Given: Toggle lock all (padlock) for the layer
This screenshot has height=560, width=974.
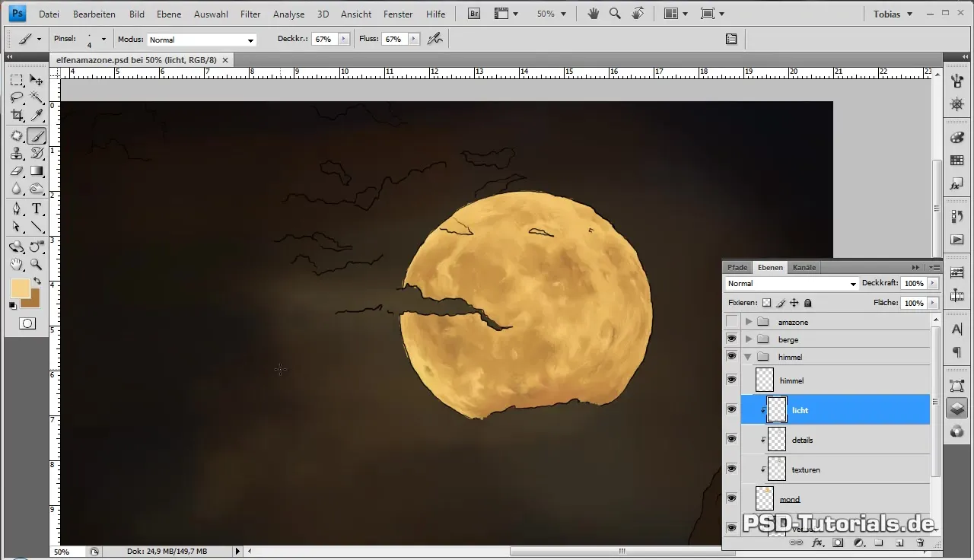Looking at the screenshot, I should click(808, 303).
